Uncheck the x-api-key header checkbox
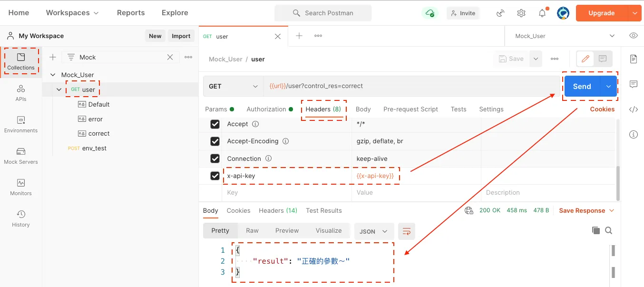The image size is (644, 287). [215, 176]
